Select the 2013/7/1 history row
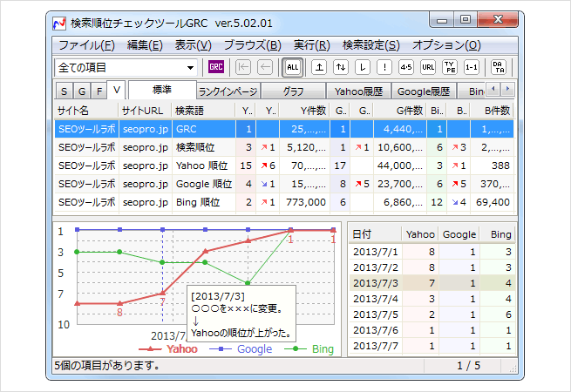This screenshot has width=571, height=392. (432, 252)
